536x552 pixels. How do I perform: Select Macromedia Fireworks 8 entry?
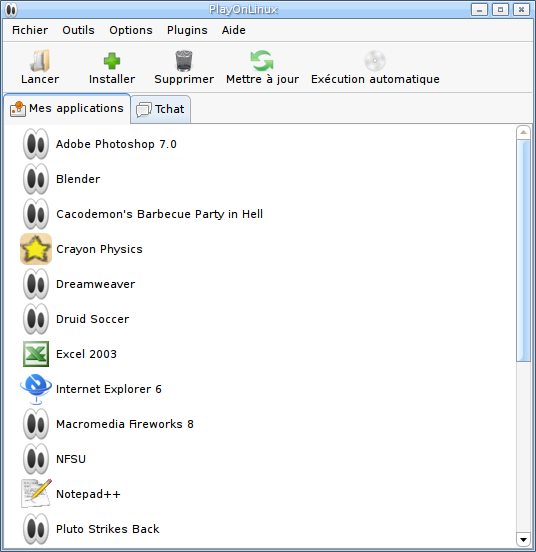tap(125, 424)
